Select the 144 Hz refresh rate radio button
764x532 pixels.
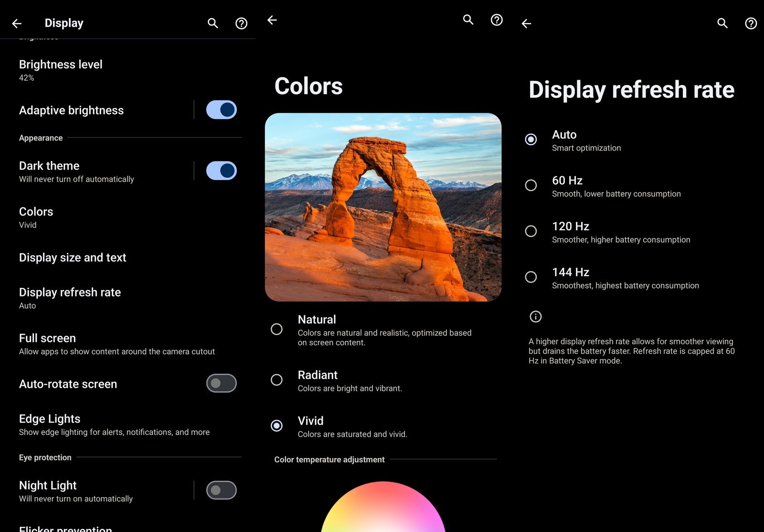531,277
